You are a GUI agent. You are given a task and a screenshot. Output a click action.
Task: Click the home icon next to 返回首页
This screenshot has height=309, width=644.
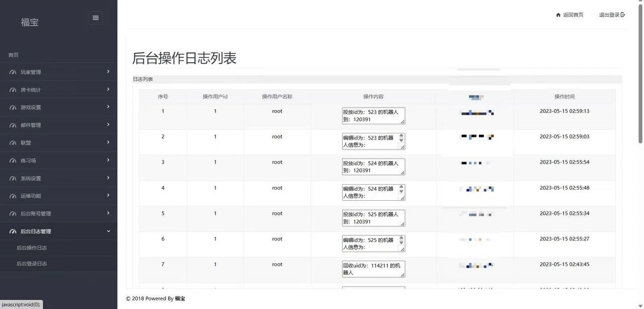pyautogui.click(x=558, y=15)
